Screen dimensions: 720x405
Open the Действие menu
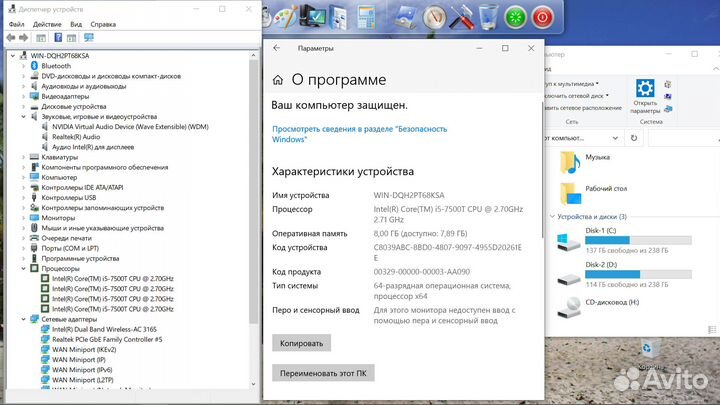pos(47,24)
